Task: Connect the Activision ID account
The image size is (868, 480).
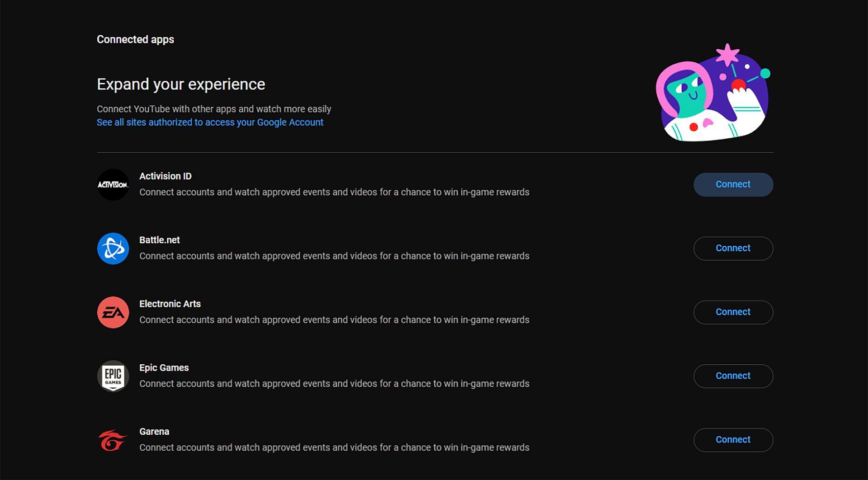Action: coord(733,184)
